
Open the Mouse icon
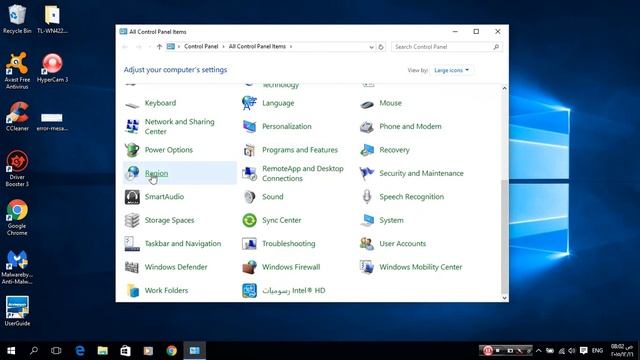tap(367, 104)
